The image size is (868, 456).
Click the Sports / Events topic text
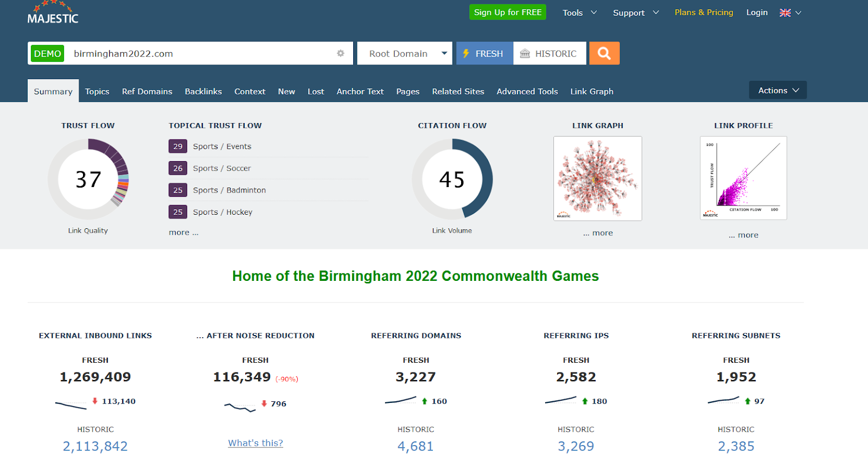tap(222, 146)
